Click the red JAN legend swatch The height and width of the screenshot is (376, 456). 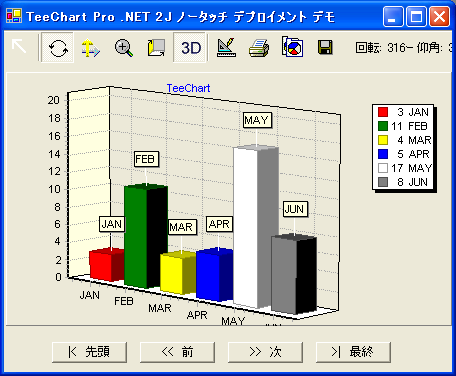[x=383, y=112]
